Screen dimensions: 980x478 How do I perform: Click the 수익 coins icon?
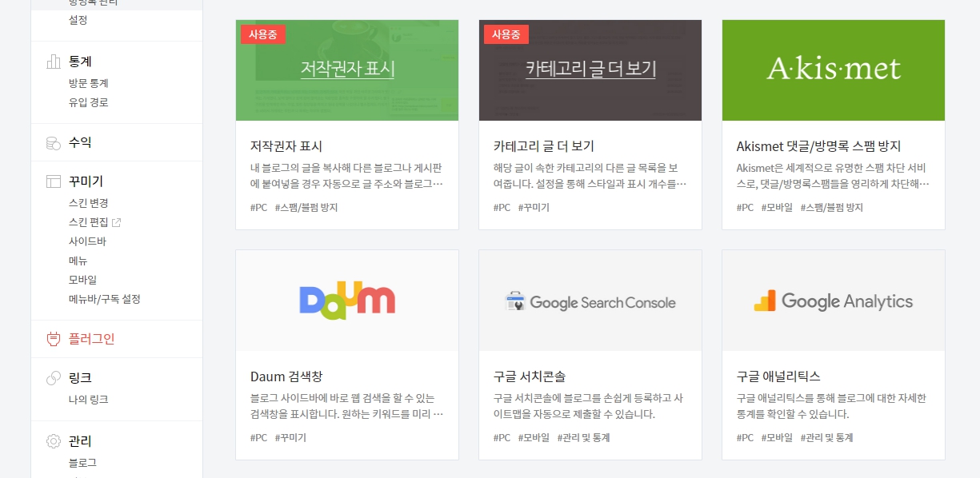54,143
